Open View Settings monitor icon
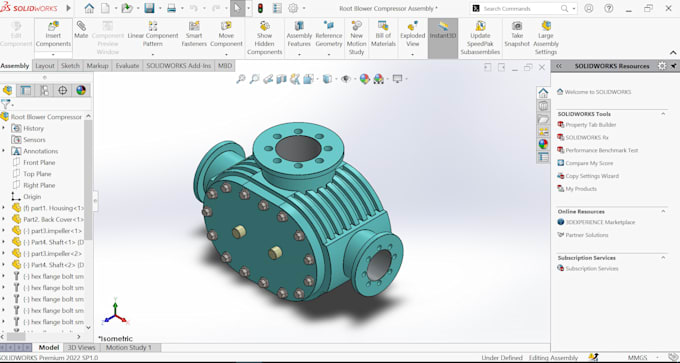The height and width of the screenshot is (363, 680). [x=397, y=79]
